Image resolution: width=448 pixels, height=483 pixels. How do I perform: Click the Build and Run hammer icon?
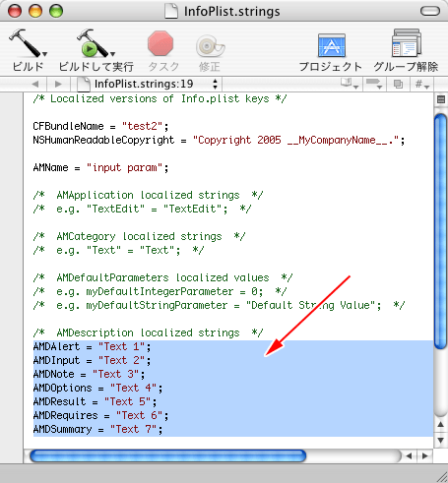(93, 42)
